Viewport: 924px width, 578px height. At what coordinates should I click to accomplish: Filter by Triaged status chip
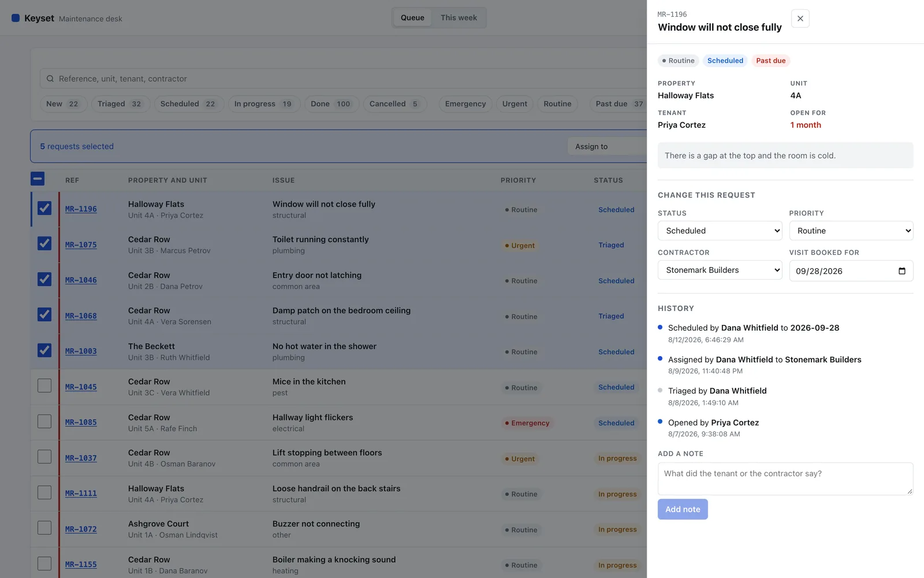coord(121,104)
